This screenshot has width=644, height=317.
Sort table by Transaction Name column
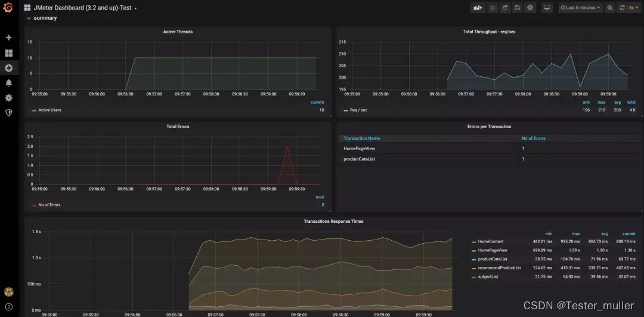coord(361,138)
